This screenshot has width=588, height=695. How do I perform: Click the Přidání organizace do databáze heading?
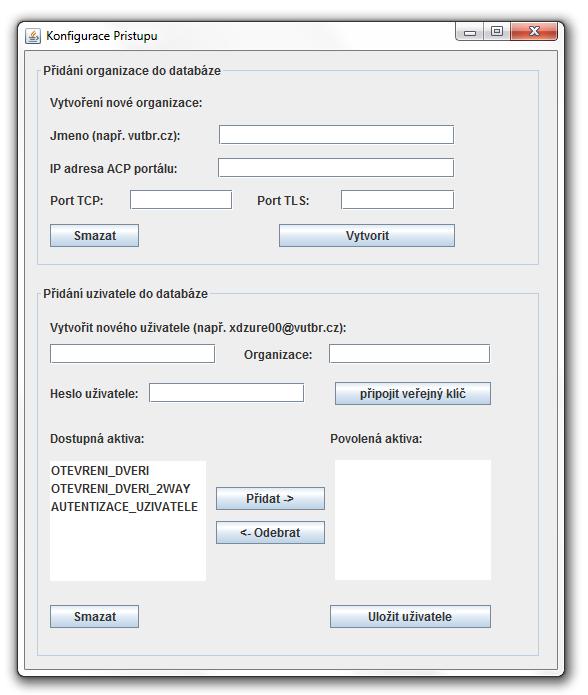(132, 71)
